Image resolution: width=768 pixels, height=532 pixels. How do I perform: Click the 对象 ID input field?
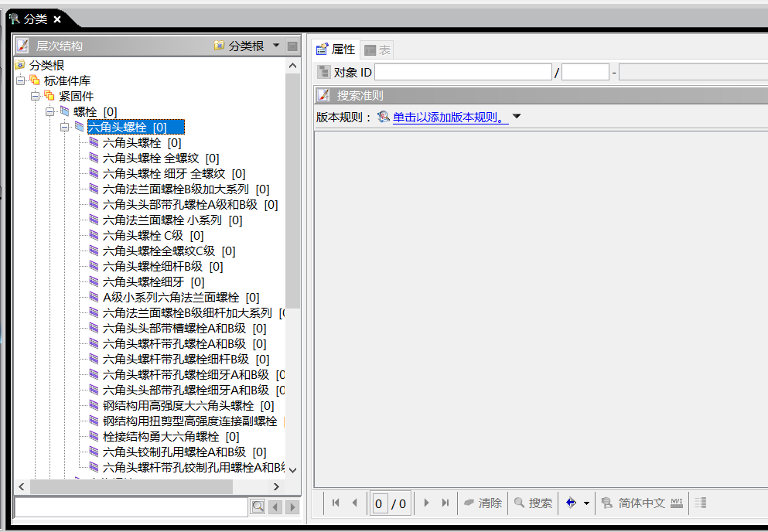click(x=463, y=72)
